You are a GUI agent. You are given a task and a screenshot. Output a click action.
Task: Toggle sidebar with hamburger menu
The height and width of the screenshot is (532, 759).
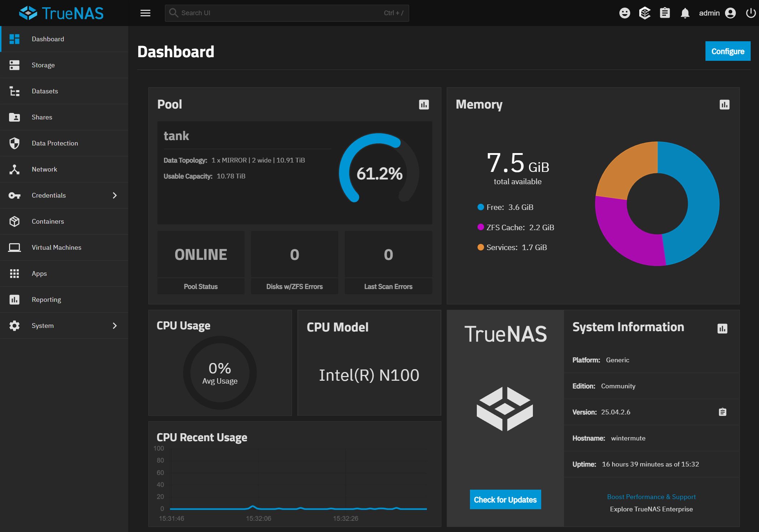[145, 13]
